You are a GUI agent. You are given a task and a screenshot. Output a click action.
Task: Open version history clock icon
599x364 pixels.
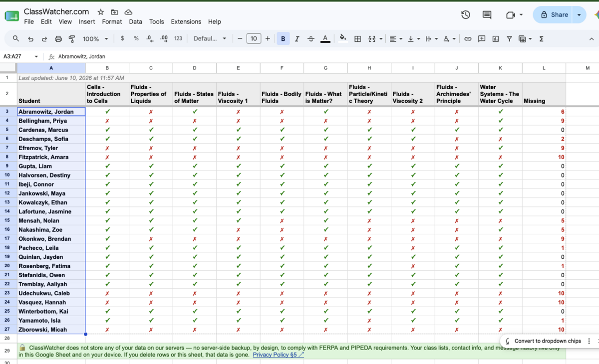coord(466,15)
